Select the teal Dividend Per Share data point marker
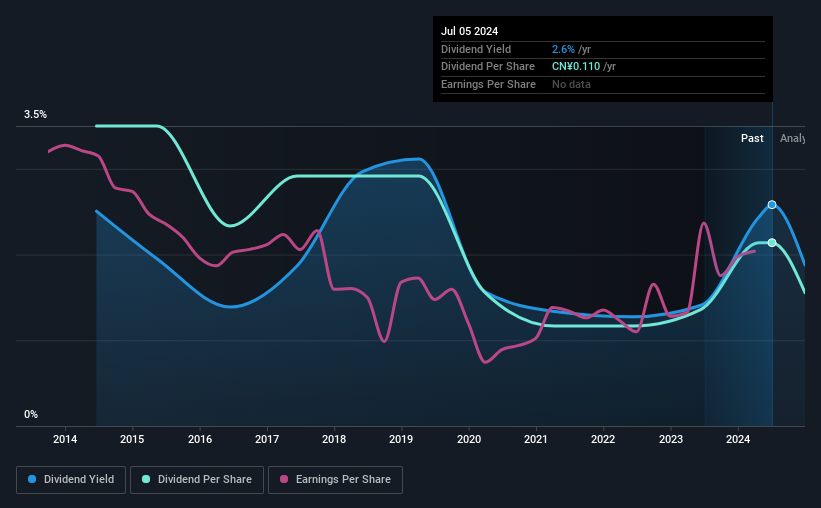Image resolution: width=821 pixels, height=508 pixels. [772, 242]
